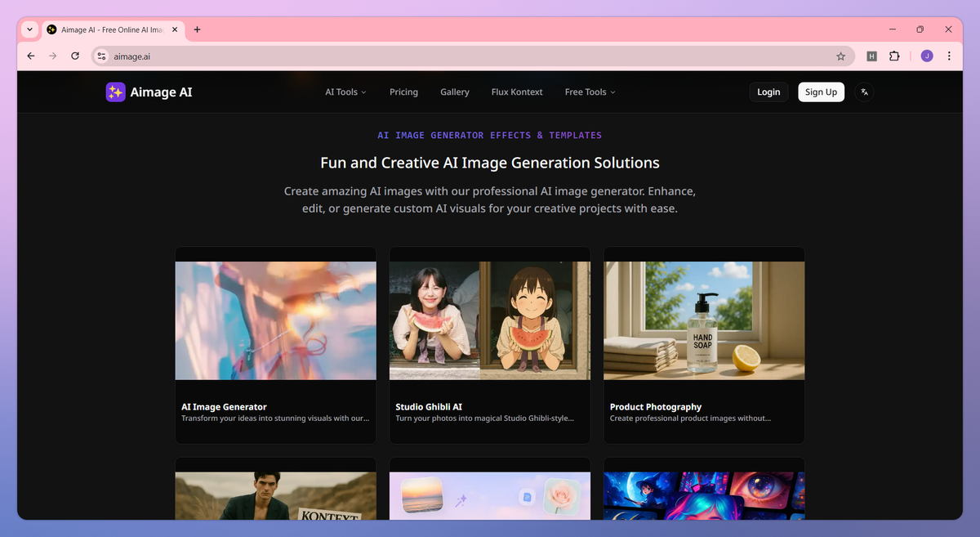
Task: Click the Aimage AI sparkle logo icon
Action: [x=116, y=92]
